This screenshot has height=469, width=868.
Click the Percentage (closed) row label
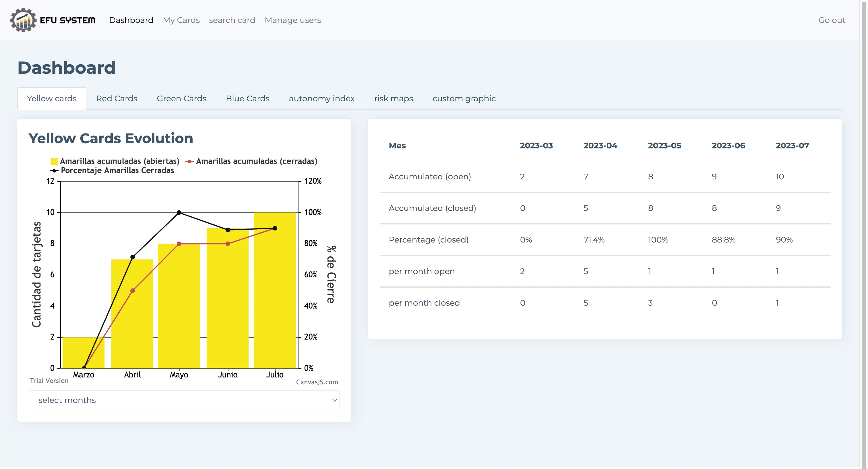click(429, 240)
